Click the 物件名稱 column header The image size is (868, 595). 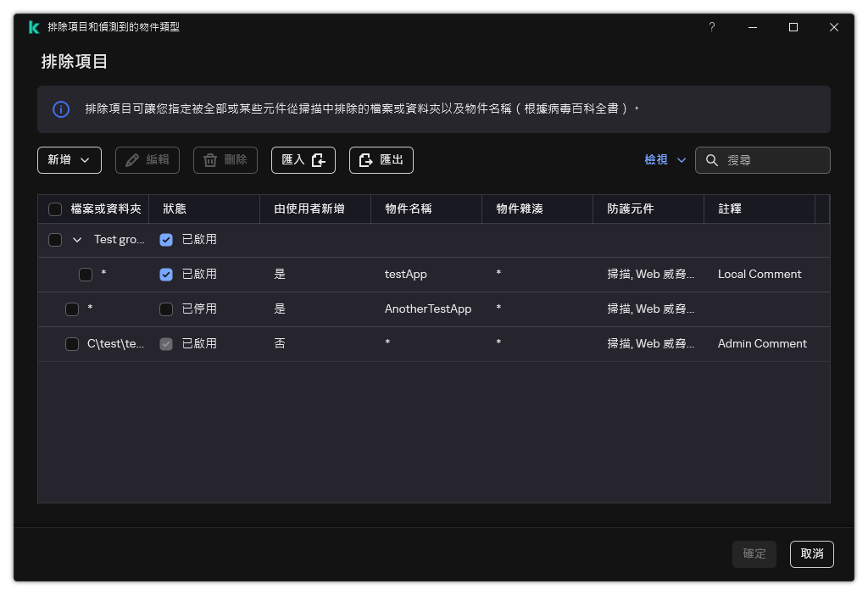click(x=407, y=209)
